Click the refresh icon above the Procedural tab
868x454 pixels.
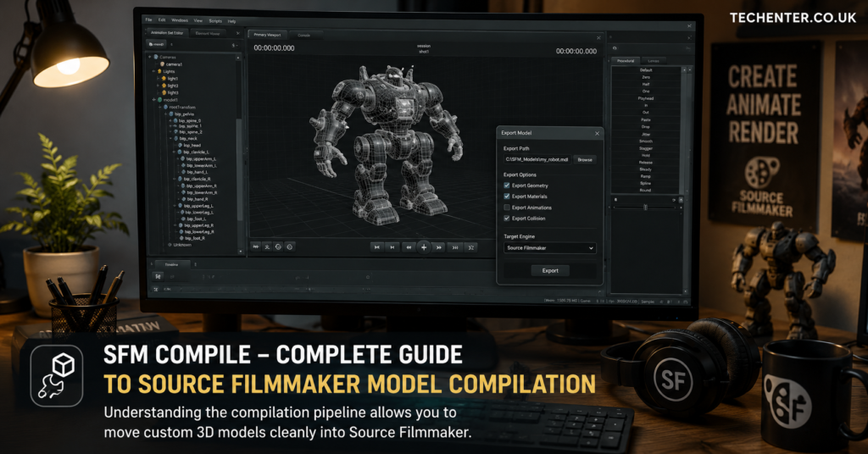tap(615, 48)
